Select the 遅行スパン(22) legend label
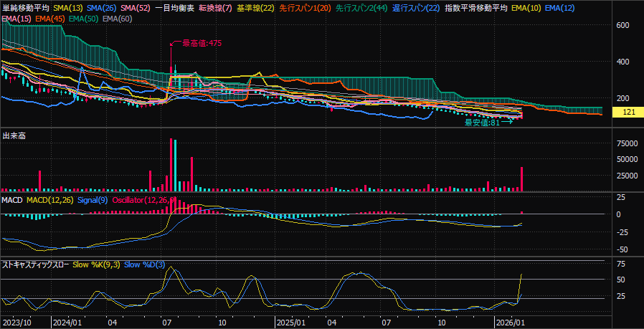The height and width of the screenshot is (329, 644). point(417,7)
